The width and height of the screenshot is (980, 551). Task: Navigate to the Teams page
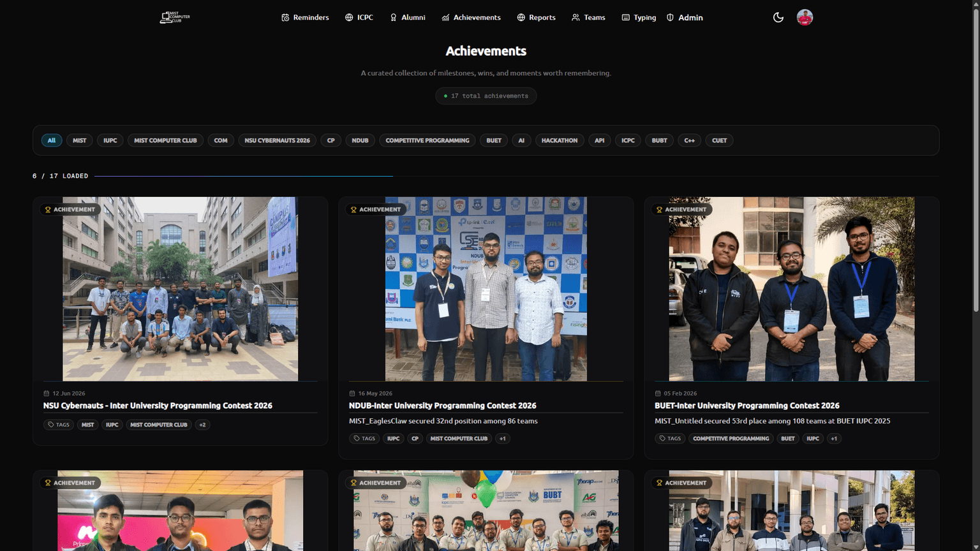[588, 18]
